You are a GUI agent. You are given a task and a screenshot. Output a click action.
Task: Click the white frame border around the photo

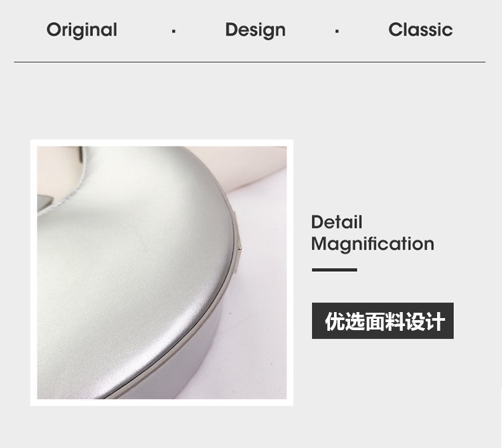(162, 143)
